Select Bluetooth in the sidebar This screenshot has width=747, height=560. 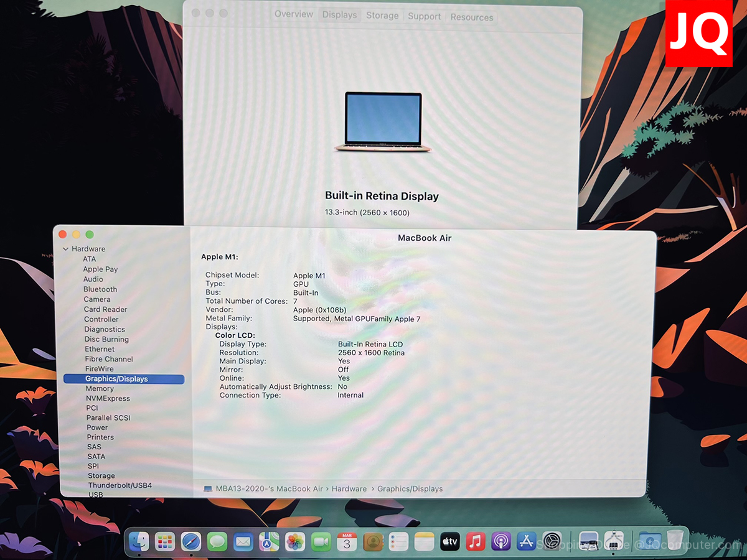pyautogui.click(x=100, y=289)
